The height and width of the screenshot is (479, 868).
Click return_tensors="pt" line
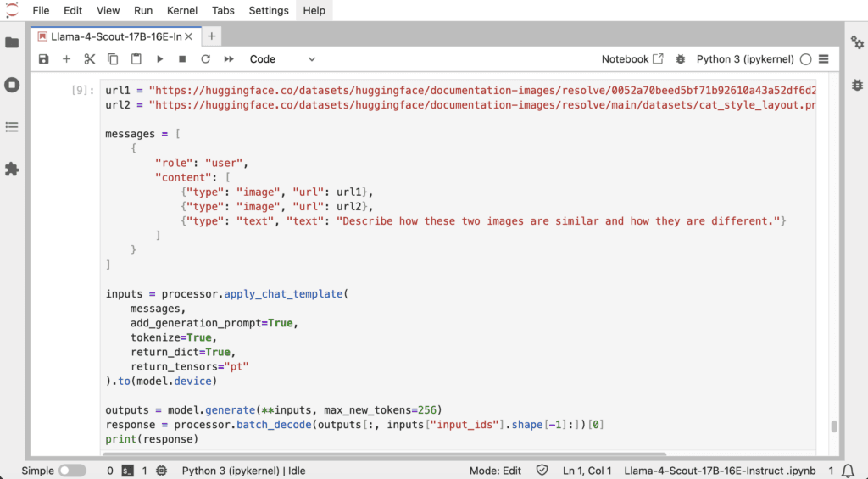click(189, 366)
